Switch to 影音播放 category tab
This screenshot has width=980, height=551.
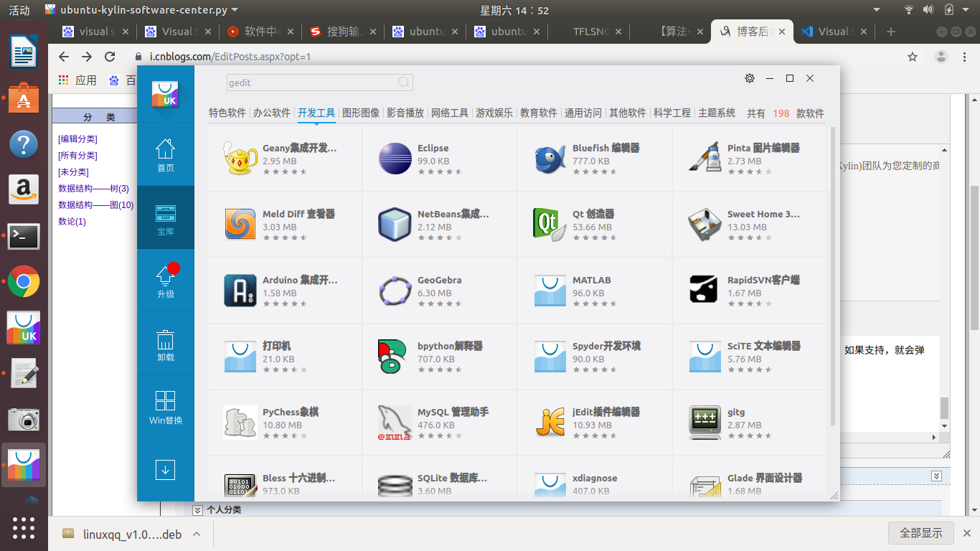click(405, 113)
